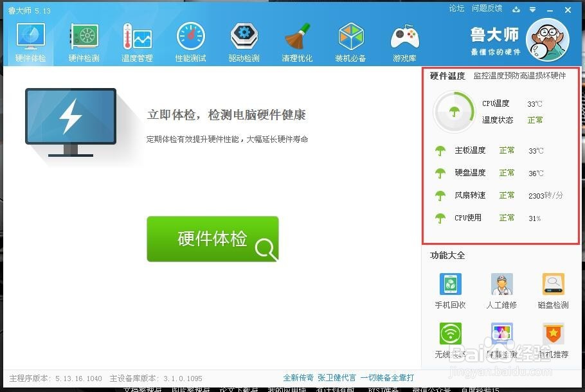The image size is (585, 392).
Task: Open the title bar dropdown menu arrow
Action: click(x=533, y=10)
